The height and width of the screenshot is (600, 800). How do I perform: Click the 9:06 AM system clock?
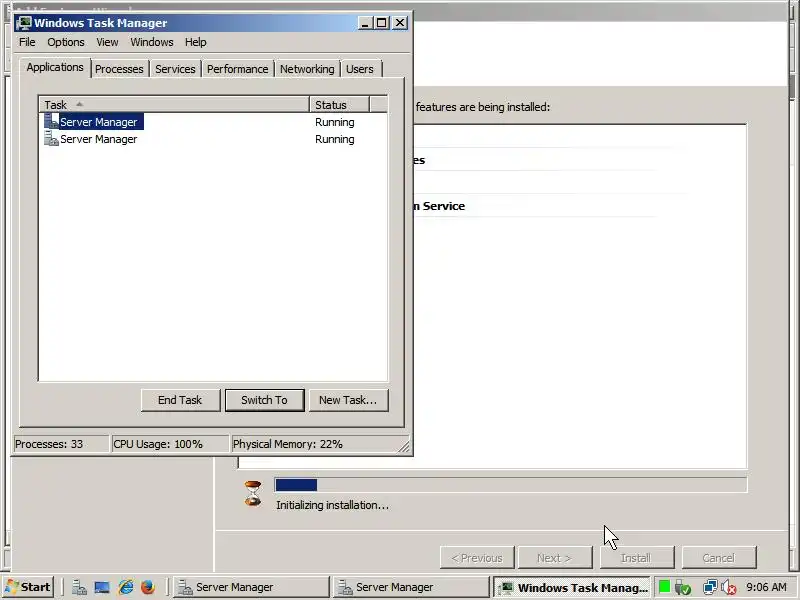[766, 587]
